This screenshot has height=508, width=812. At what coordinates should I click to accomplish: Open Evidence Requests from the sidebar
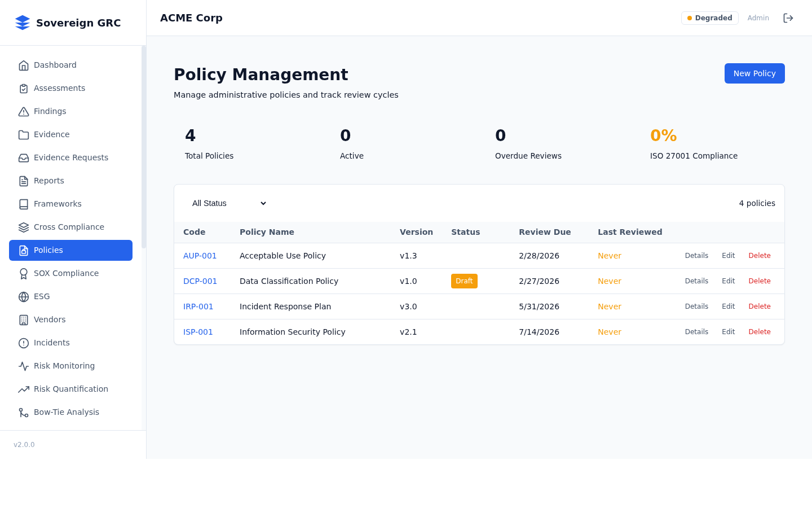(x=71, y=157)
